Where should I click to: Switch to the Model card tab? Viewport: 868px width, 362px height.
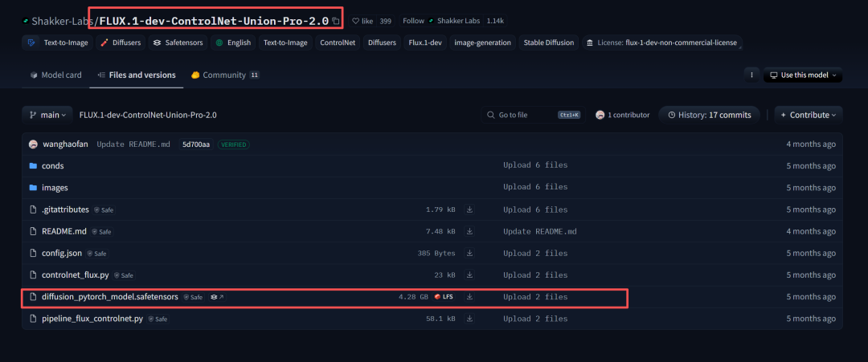tap(56, 75)
